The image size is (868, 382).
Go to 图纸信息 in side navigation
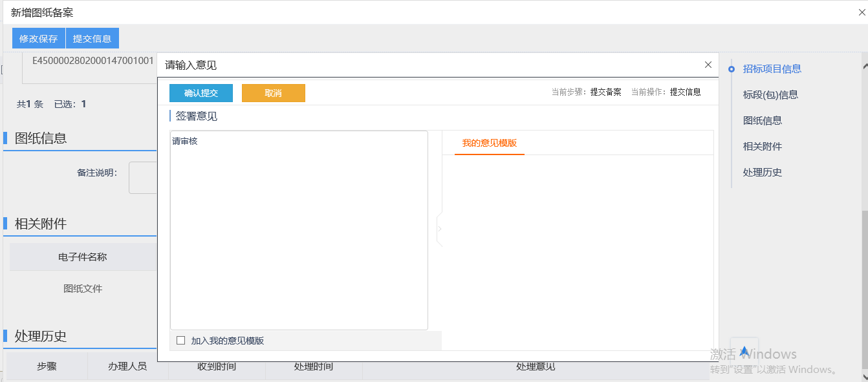[762, 121]
